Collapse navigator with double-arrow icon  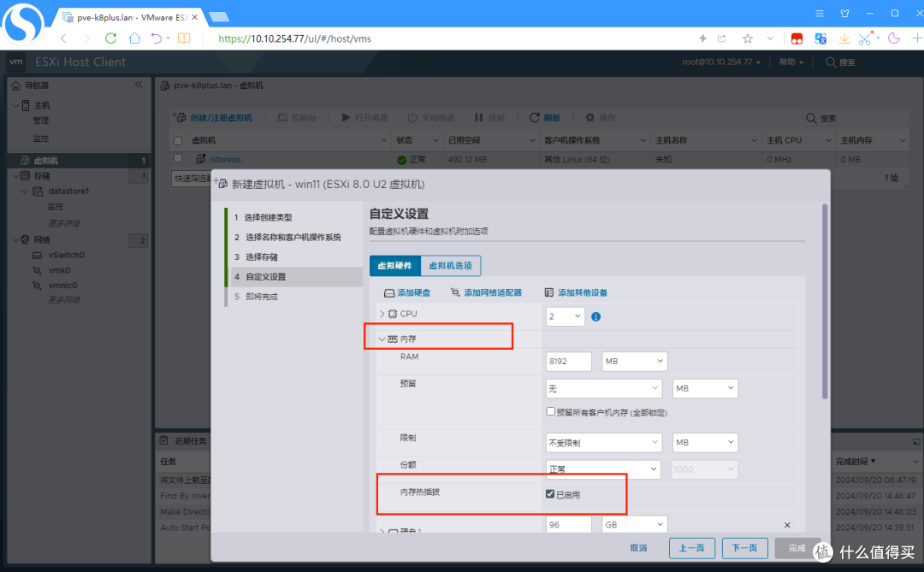click(x=139, y=85)
